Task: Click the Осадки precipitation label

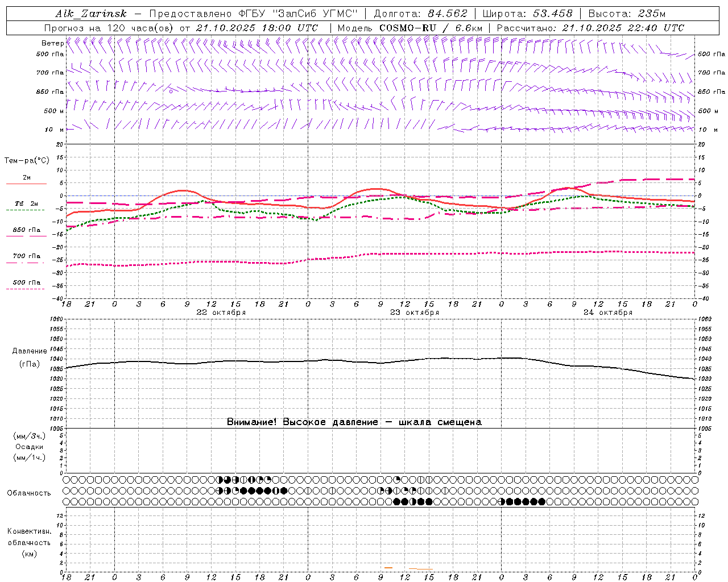Action: point(30,447)
